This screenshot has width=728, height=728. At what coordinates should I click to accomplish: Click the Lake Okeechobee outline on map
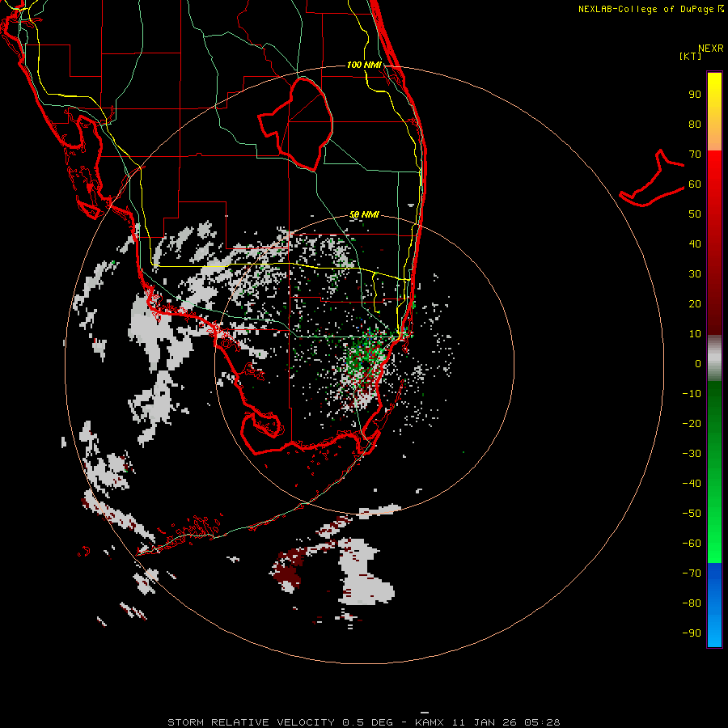tap(296, 124)
